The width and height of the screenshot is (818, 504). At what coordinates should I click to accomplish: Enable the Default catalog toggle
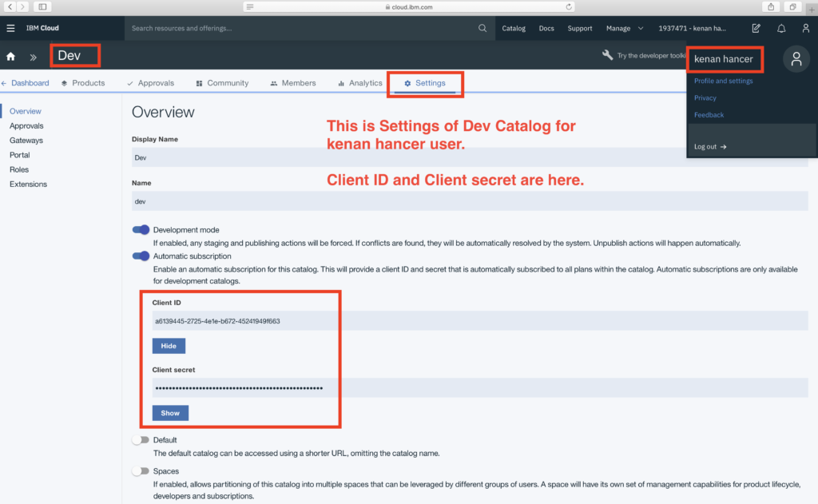pos(141,440)
